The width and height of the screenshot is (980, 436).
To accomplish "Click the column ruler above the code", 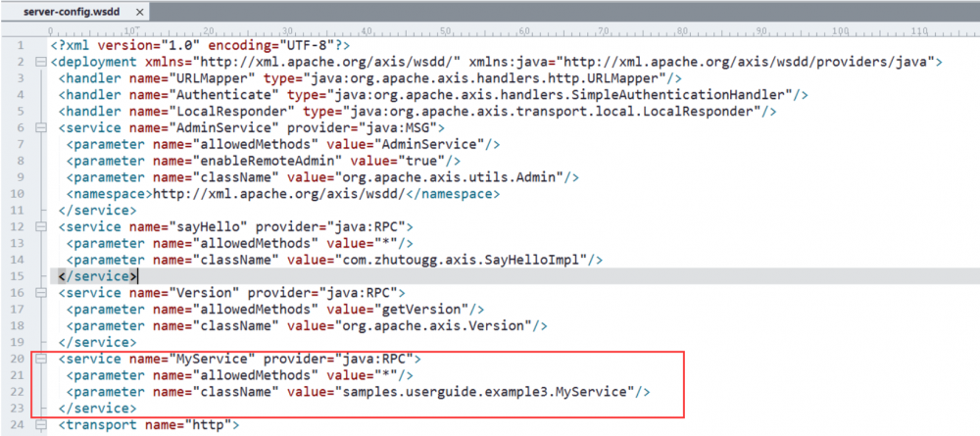I will click(x=513, y=30).
